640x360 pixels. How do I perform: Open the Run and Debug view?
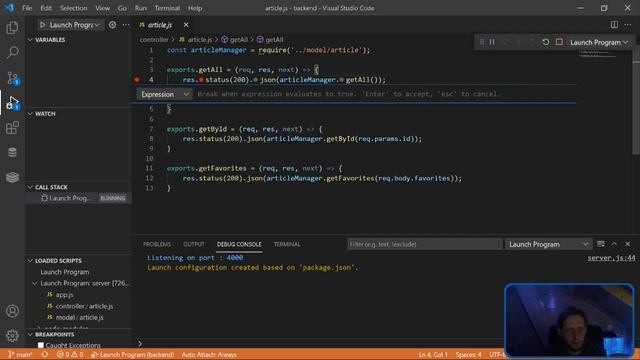12,102
